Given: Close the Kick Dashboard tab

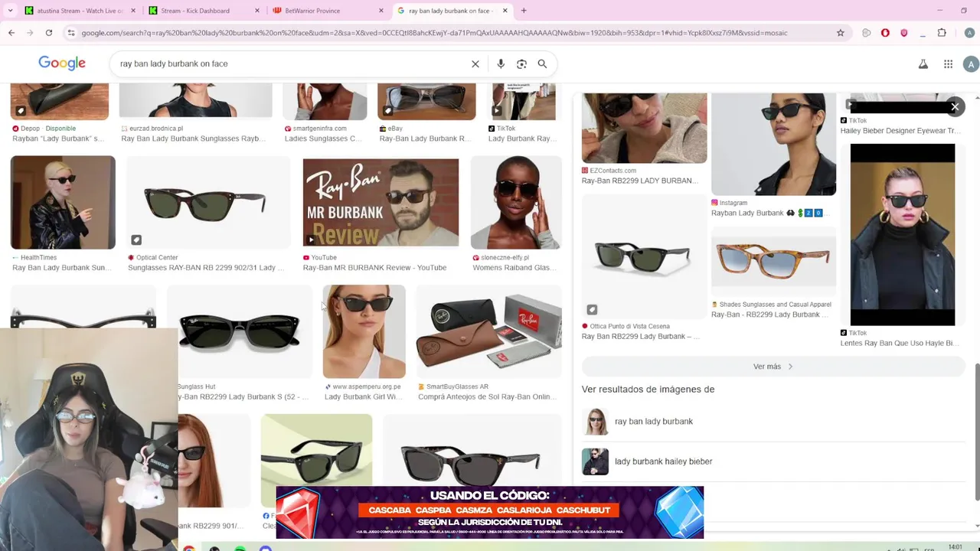Looking at the screenshot, I should point(257,11).
